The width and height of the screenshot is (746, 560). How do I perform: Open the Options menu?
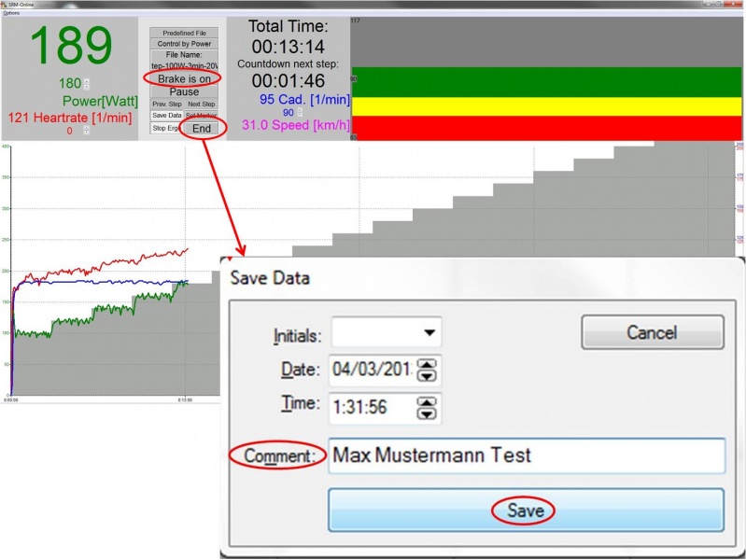10,13
